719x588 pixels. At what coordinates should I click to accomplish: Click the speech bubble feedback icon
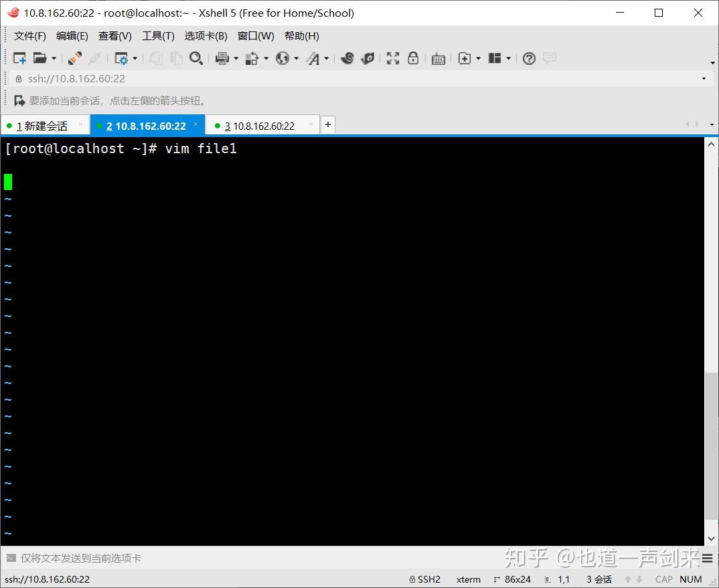coord(550,58)
